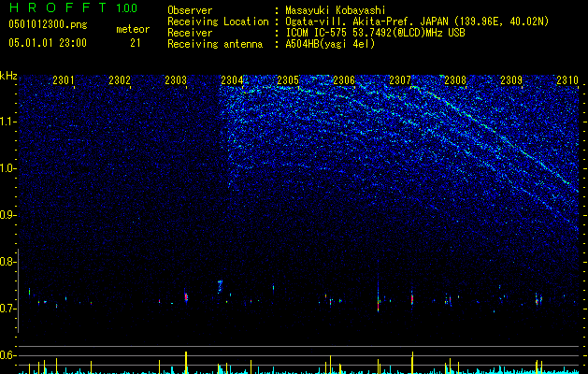Image resolution: width=588 pixels, height=374 pixels.
Task: Select antenna value A504HB(yagi 4el)
Action: tap(330, 44)
